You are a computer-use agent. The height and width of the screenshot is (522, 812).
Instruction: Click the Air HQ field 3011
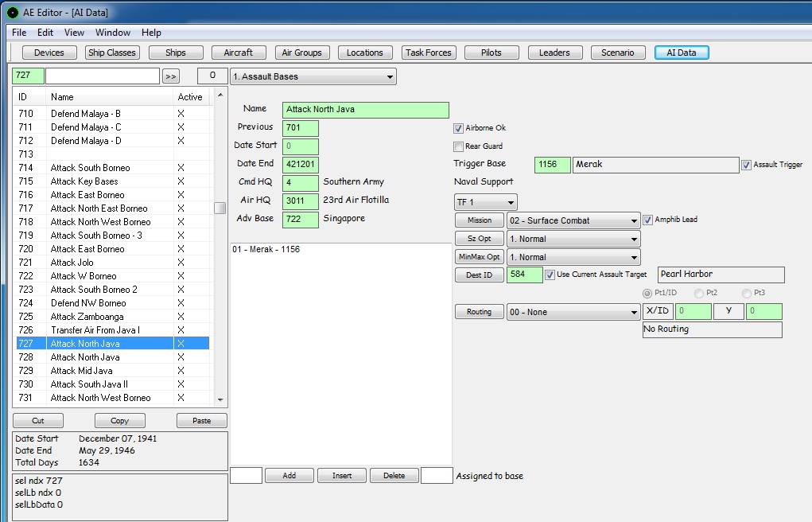point(301,201)
